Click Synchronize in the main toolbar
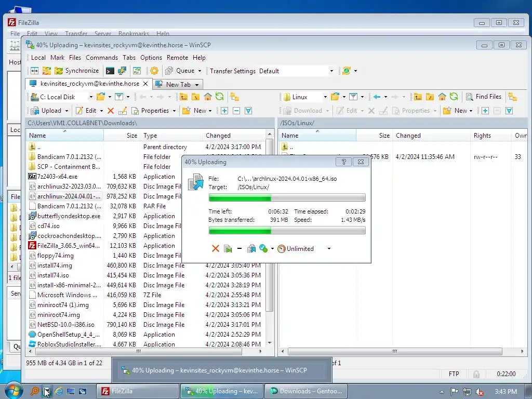Viewport: 532px width, 399px height. (x=77, y=71)
